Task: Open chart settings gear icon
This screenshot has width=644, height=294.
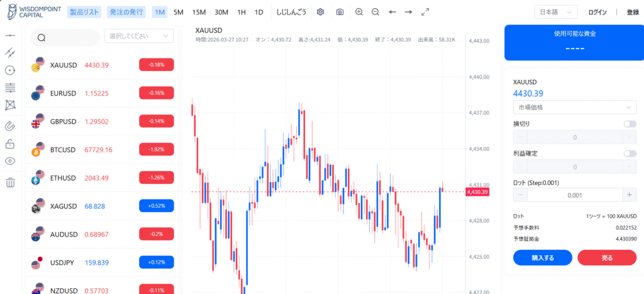Action: point(320,12)
